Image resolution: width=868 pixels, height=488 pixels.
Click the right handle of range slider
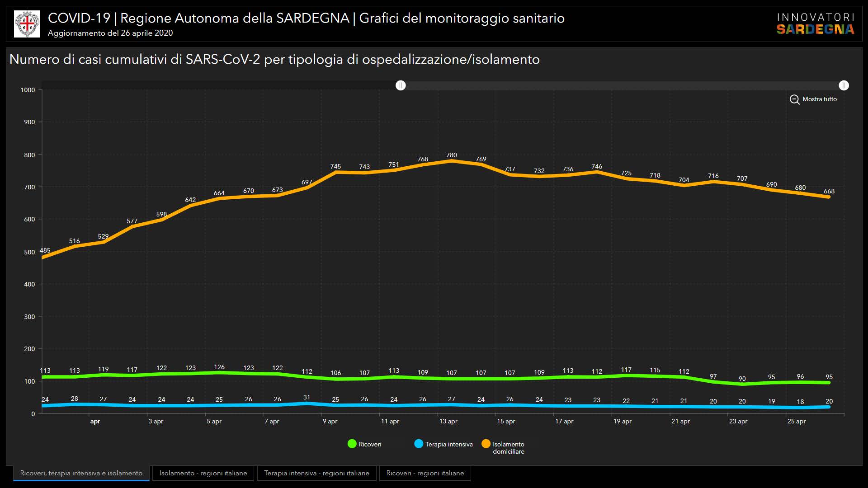[844, 85]
